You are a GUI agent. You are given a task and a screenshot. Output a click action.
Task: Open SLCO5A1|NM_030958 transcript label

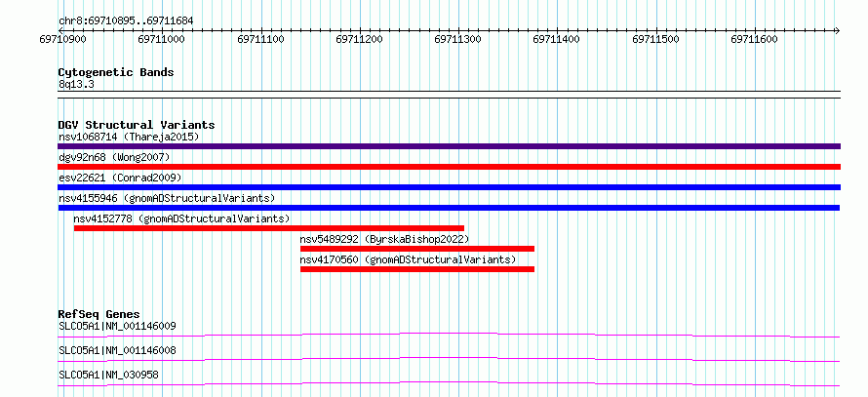point(108,375)
